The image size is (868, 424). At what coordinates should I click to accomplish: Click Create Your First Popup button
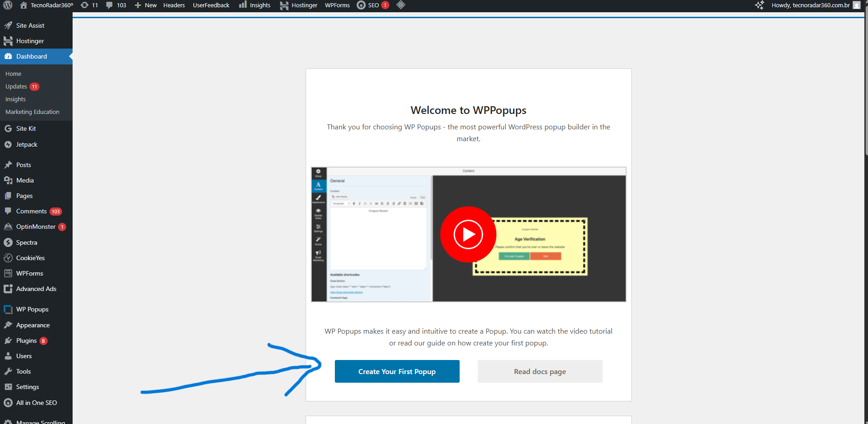[x=397, y=371]
